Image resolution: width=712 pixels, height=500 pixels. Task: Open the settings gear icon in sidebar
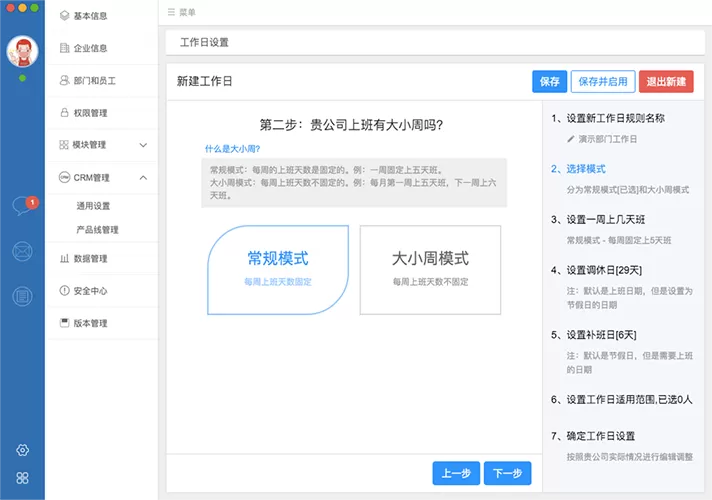tap(22, 450)
